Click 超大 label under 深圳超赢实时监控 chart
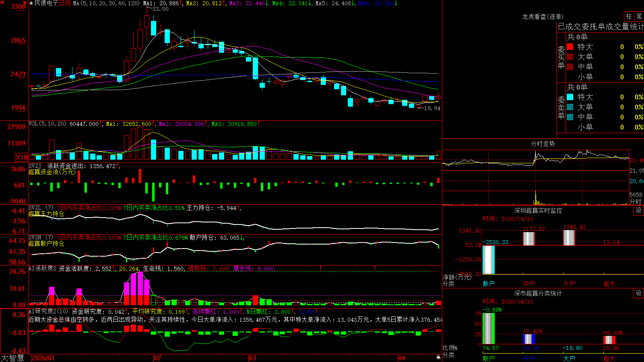This screenshot has height=362, width=644. click(x=609, y=284)
